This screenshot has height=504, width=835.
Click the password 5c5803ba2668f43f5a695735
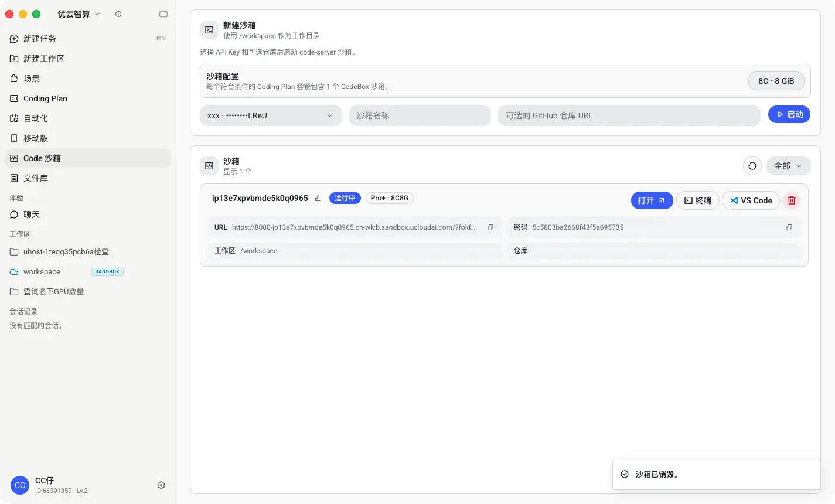coord(578,227)
